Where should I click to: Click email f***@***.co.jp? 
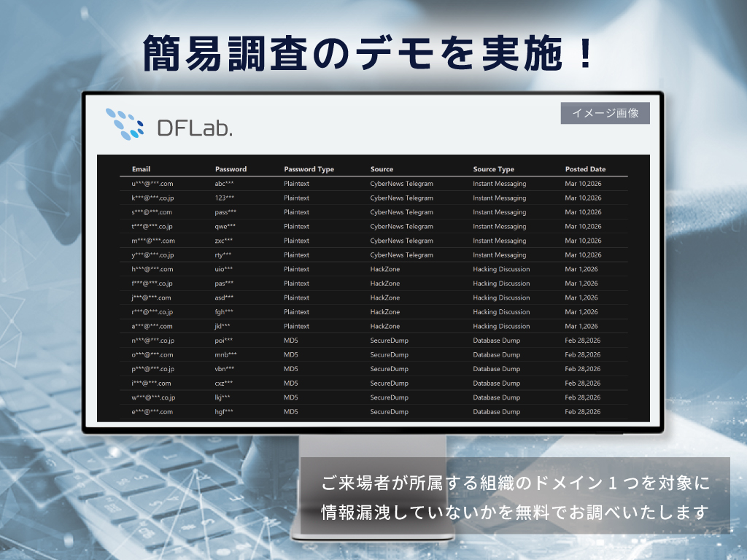(x=152, y=284)
